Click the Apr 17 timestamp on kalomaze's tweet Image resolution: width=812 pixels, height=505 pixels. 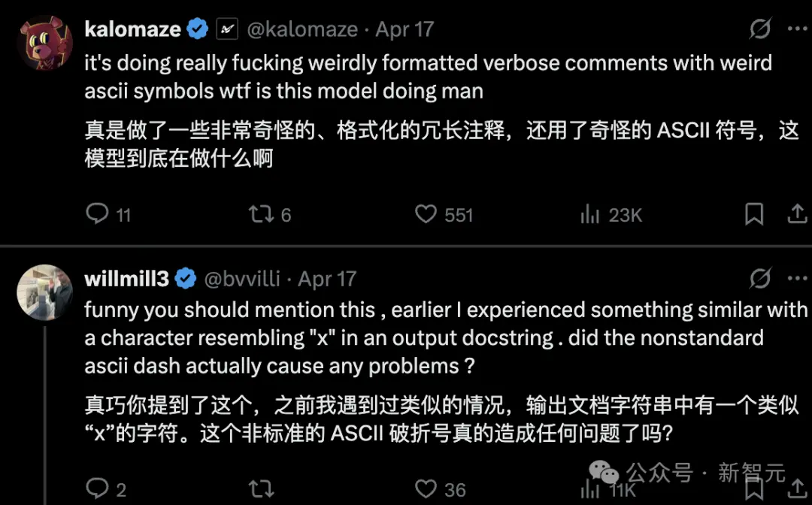[404, 29]
